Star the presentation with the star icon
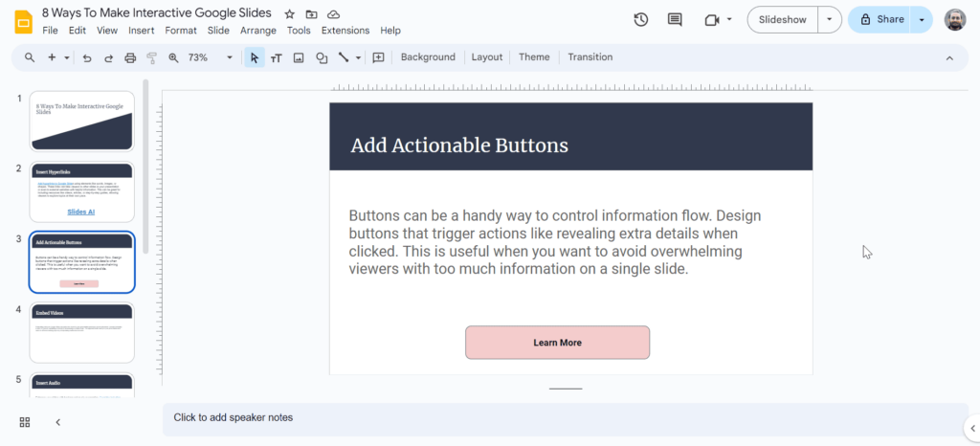The image size is (980, 446). [290, 14]
